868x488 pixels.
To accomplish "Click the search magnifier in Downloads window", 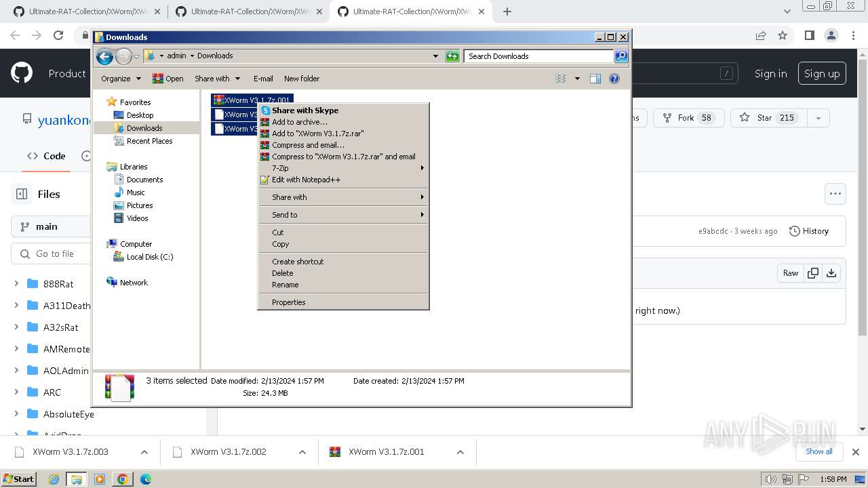I will pos(621,56).
